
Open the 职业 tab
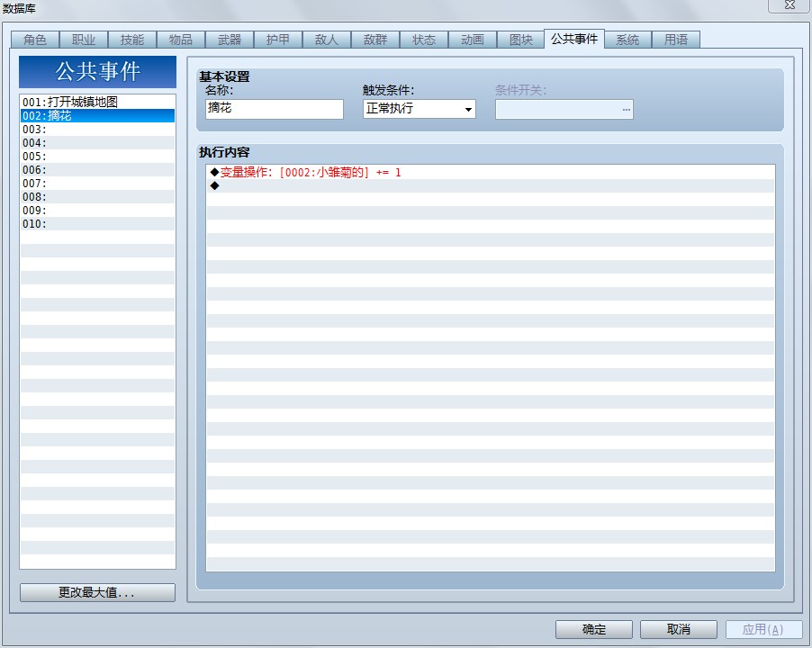pyautogui.click(x=84, y=40)
